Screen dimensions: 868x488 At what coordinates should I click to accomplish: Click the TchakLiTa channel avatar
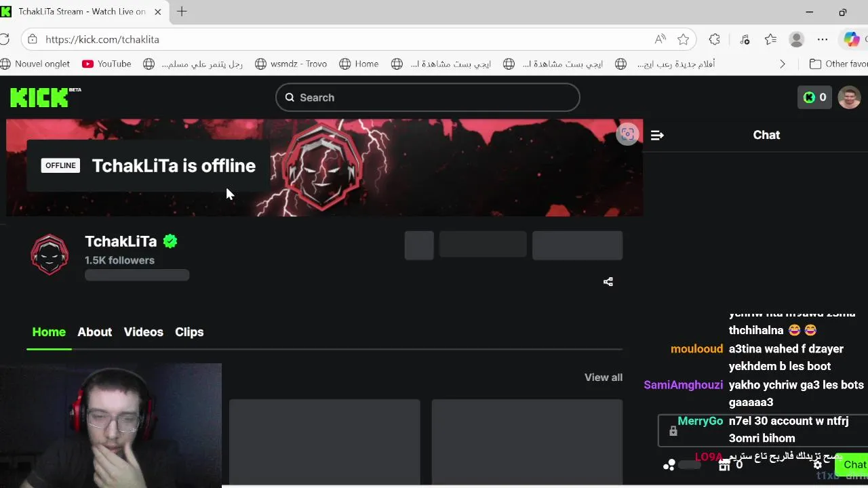(50, 255)
